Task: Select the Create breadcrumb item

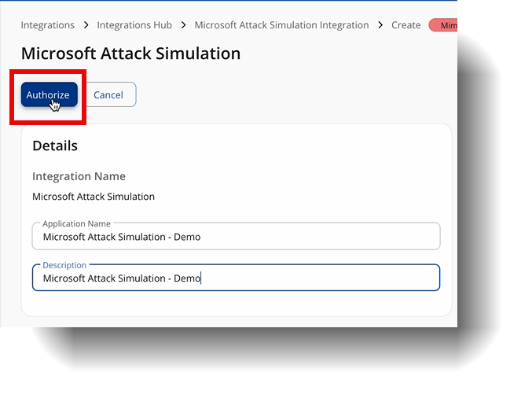Action: coord(405,25)
